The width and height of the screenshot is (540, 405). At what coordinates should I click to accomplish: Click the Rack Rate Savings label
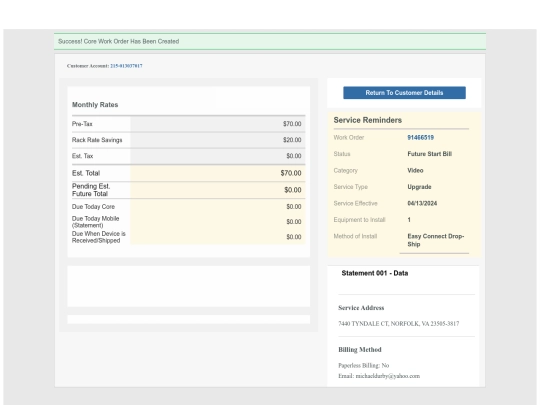pyautogui.click(x=97, y=140)
